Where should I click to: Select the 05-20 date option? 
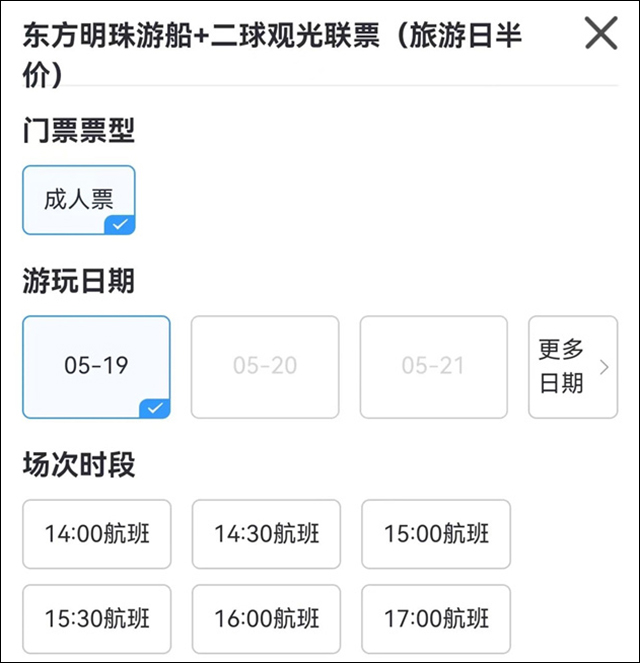[265, 366]
